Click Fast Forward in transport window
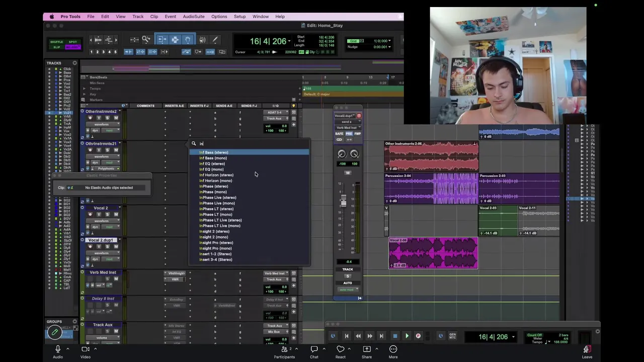 click(370, 336)
